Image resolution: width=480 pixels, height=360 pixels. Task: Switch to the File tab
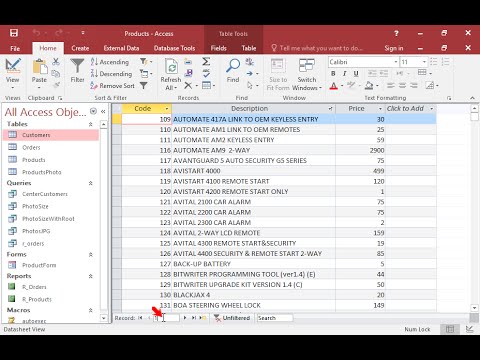coord(15,48)
